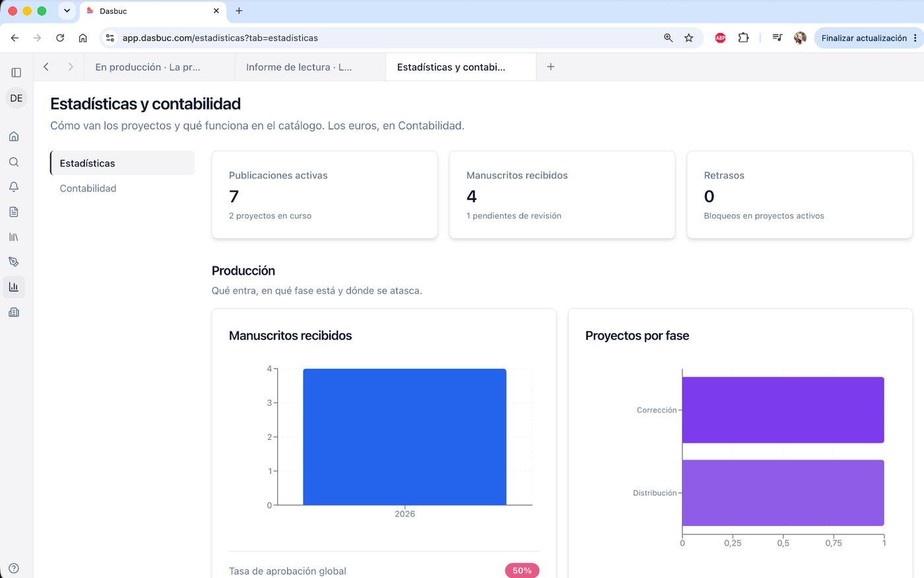Click 'Finalizar actualización' button
The width and height of the screenshot is (924, 578).
(x=869, y=38)
